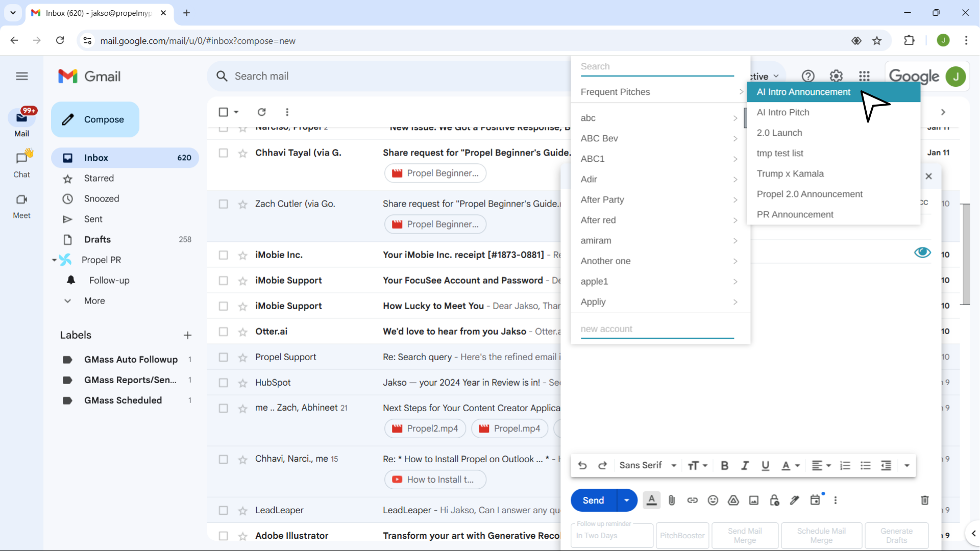980x551 pixels.
Task: Insert photo icon in compose bar
Action: (754, 500)
